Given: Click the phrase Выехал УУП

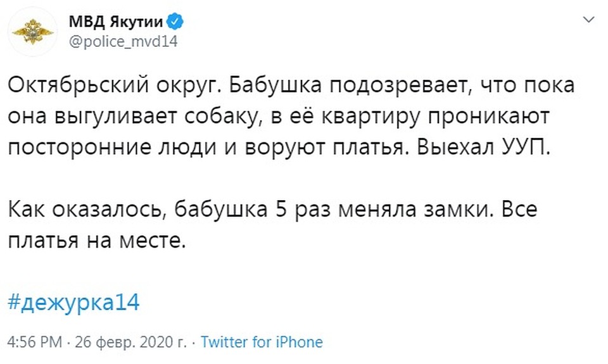Looking at the screenshot, I should (x=484, y=147).
